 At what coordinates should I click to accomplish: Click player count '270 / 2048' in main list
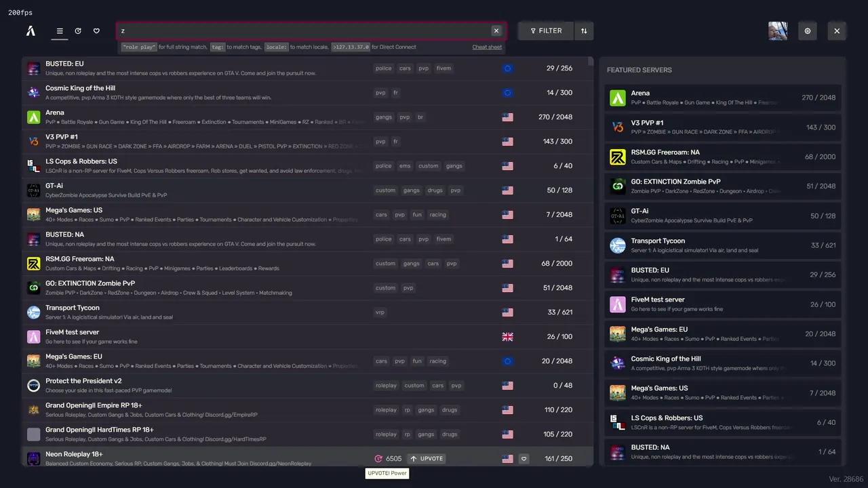point(555,117)
